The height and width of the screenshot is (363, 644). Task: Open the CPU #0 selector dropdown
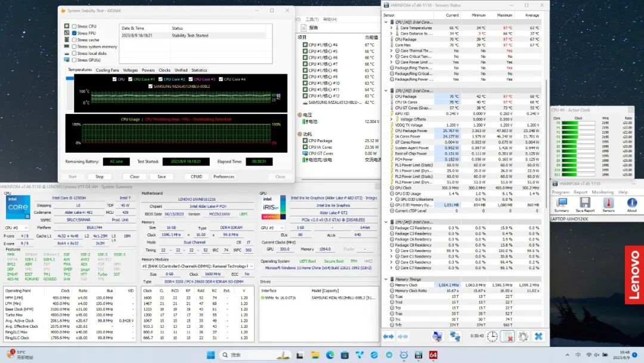click(17, 227)
